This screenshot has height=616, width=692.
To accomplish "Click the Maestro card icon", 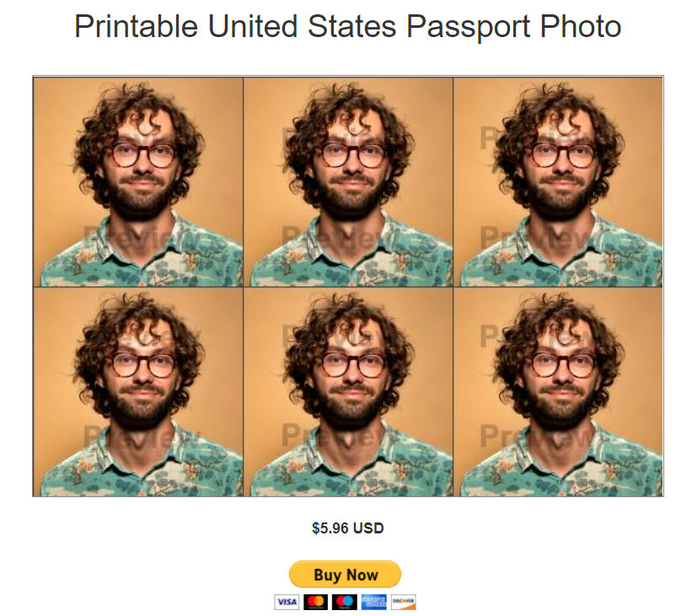I will 345,602.
